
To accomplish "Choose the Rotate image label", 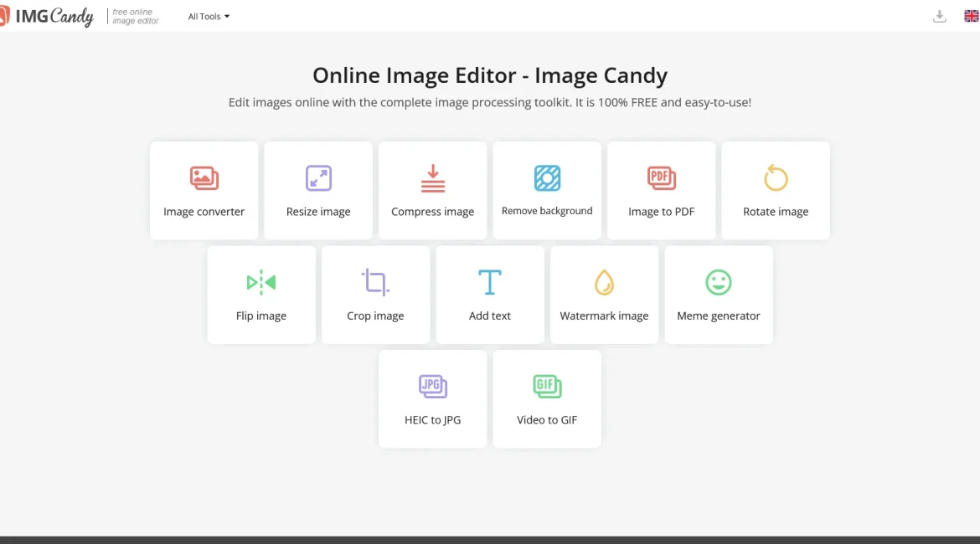I will 776,212.
